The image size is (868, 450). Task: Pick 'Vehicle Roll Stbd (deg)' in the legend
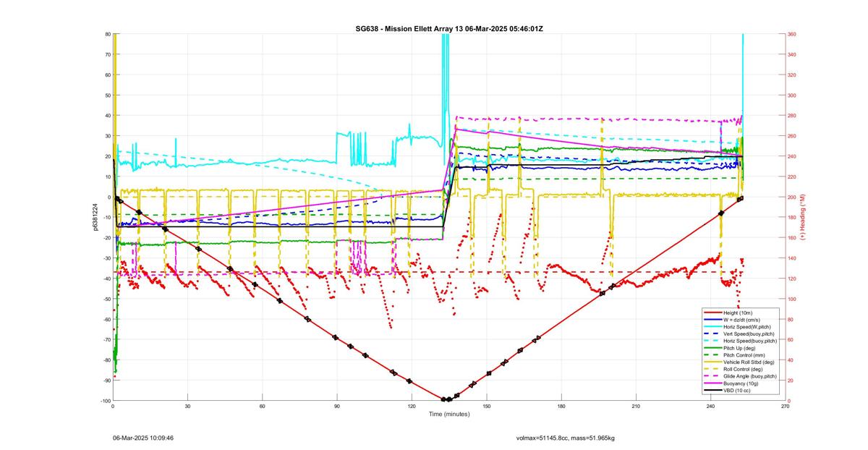point(749,362)
